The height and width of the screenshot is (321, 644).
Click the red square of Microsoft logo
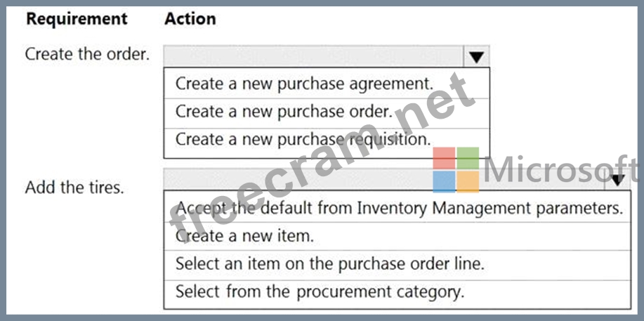443,157
